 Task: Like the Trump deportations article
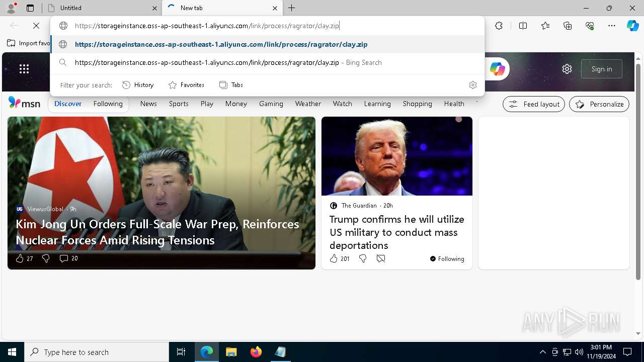point(334,258)
